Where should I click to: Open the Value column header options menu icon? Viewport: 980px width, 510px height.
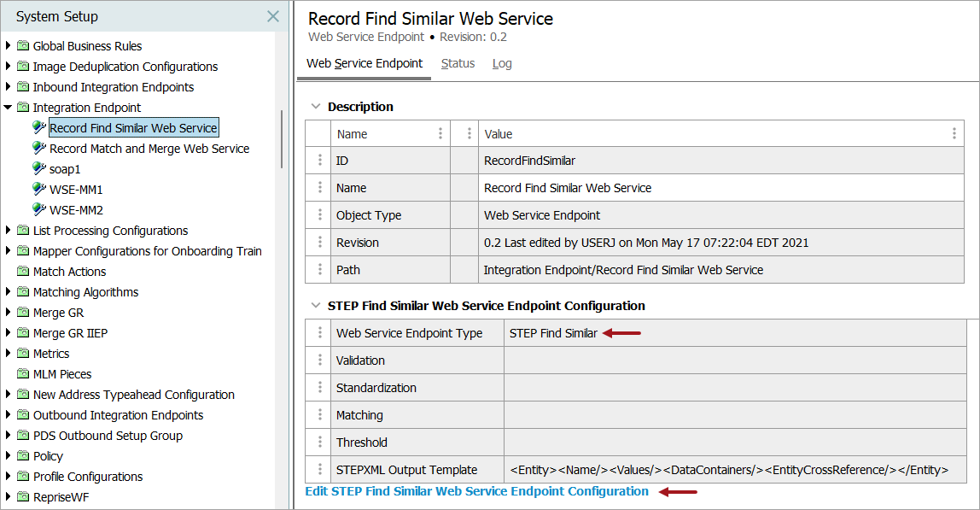[x=954, y=133]
